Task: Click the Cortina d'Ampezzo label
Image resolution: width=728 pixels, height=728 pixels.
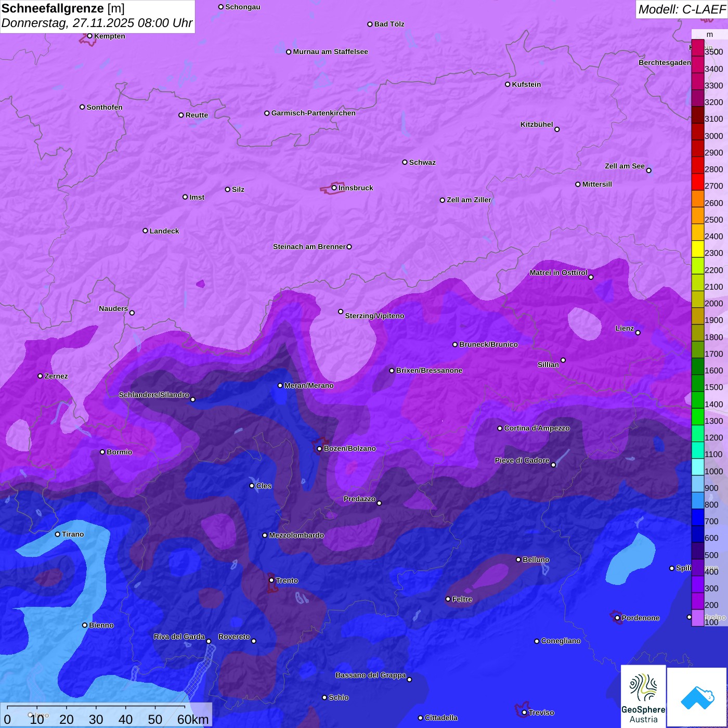Action: pos(537,428)
